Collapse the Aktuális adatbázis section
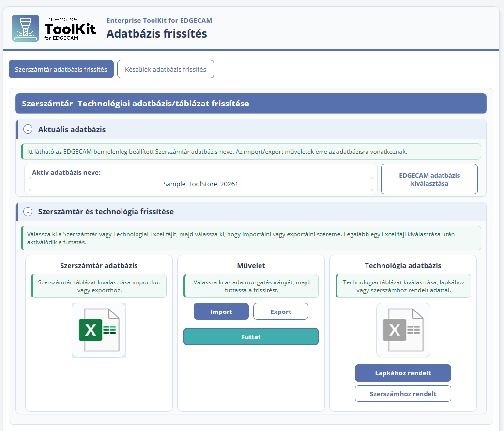 28,130
